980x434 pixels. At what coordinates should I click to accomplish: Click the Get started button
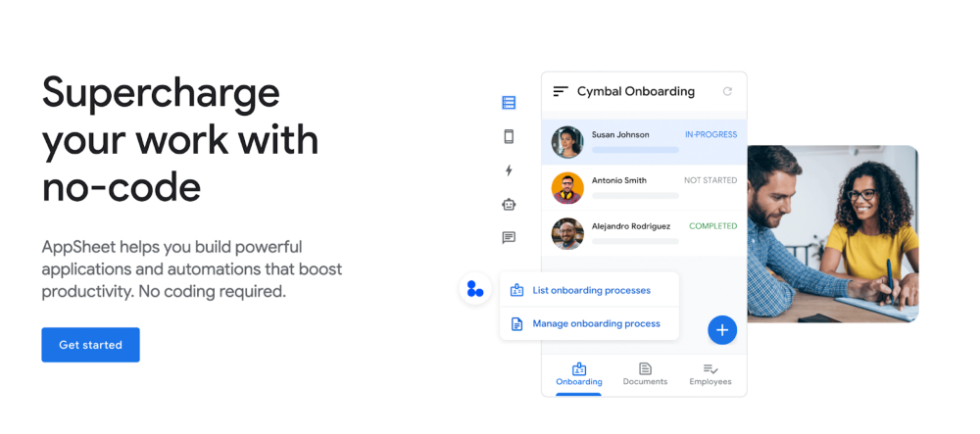[90, 345]
